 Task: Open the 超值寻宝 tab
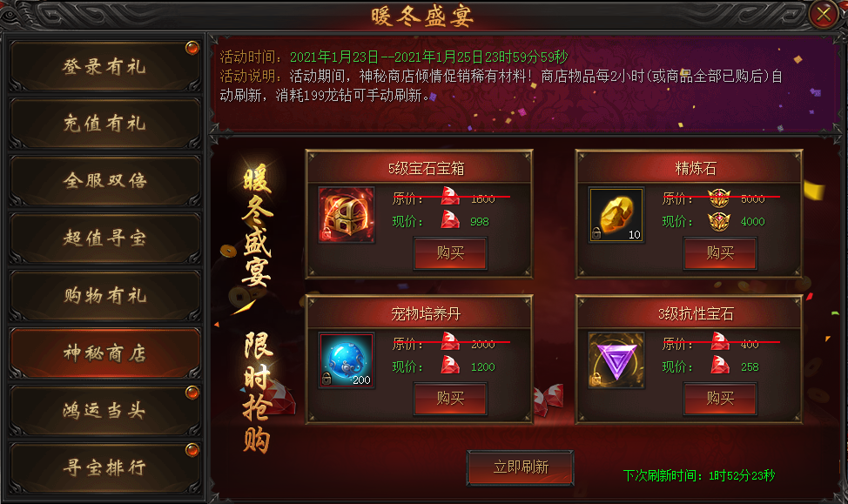click(x=105, y=238)
